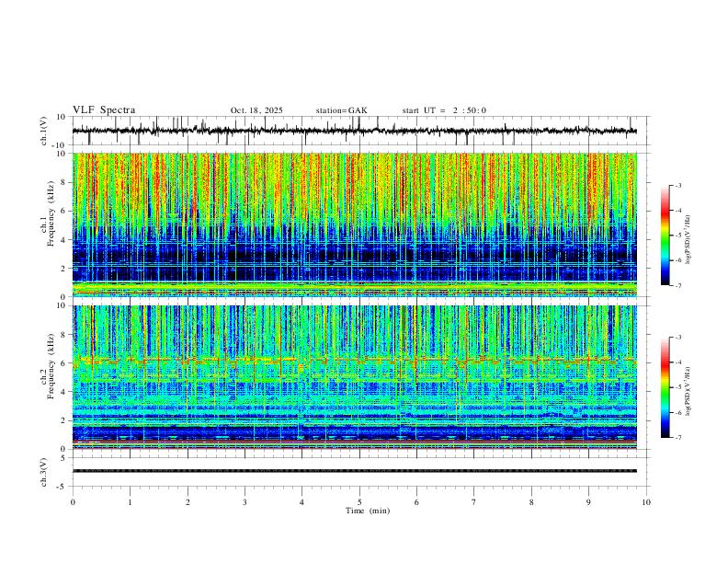
Task: Click the ch.1 spectrogram color bar
Action: pyautogui.click(x=665, y=236)
